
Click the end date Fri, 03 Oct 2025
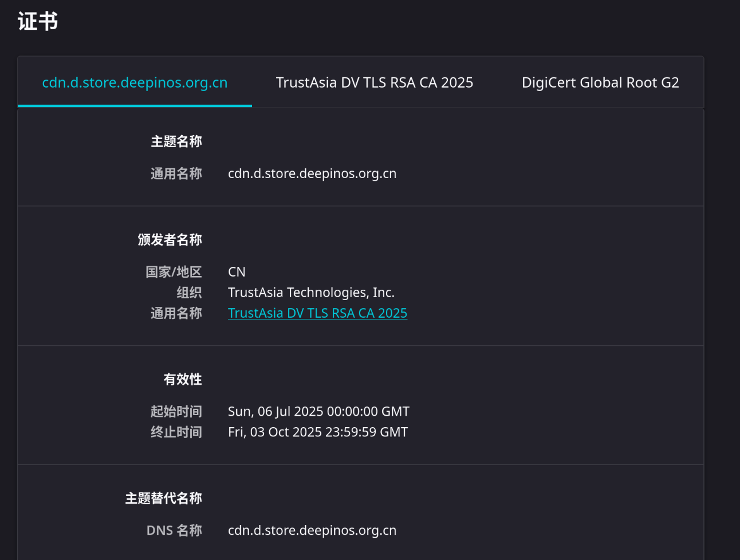(x=317, y=432)
